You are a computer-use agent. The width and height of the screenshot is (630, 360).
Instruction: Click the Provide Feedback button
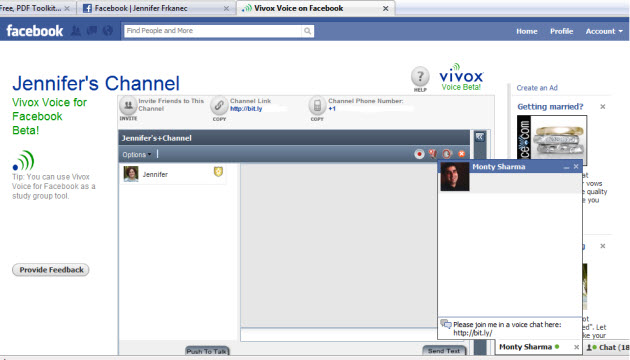tap(51, 270)
